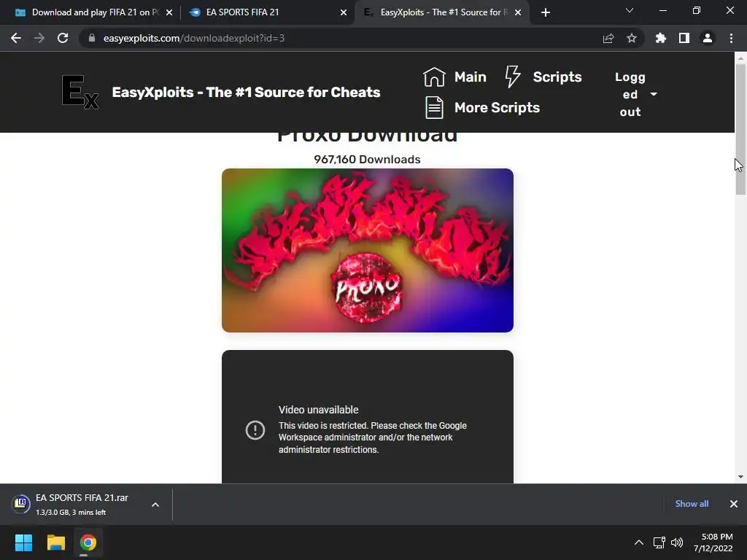Viewport: 747px width, 560px height.
Task: Open the Scripts navigation link
Action: click(x=557, y=77)
